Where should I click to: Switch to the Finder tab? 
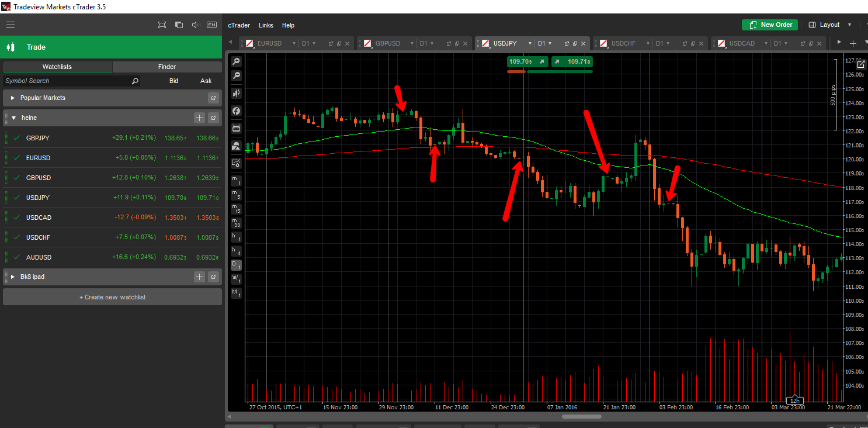click(167, 66)
